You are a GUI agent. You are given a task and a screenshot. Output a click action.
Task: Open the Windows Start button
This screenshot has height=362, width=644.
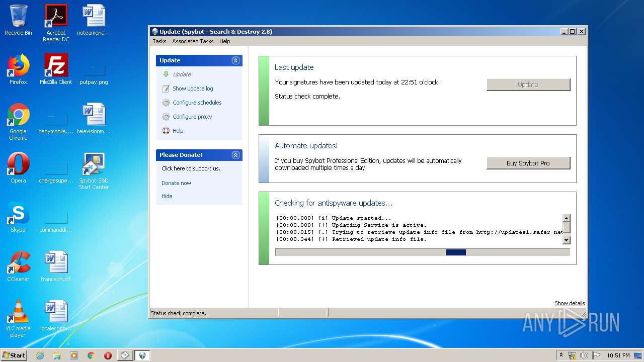[14, 355]
